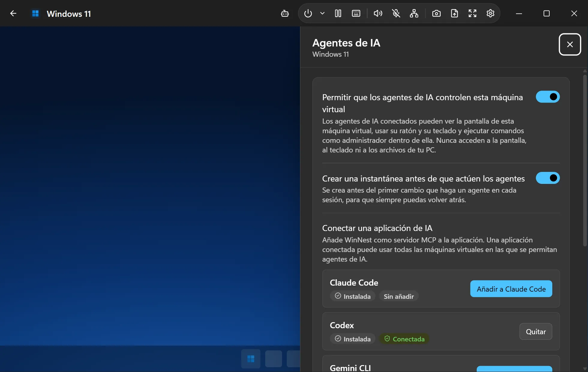The width and height of the screenshot is (588, 372).
Task: Disable agents controlling this virtual machine
Action: 548,97
